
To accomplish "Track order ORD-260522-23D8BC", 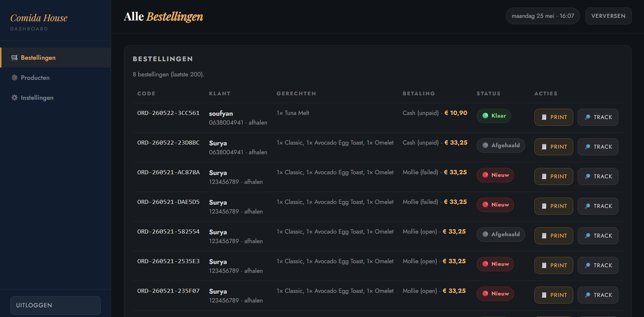I will (x=598, y=147).
